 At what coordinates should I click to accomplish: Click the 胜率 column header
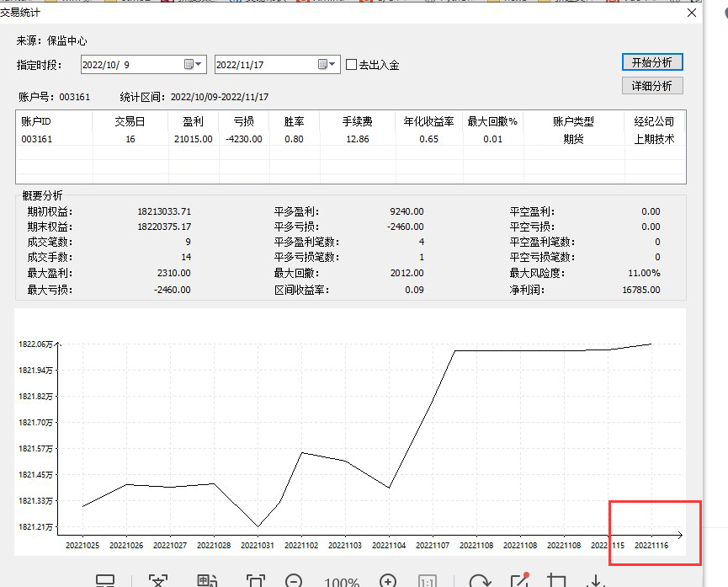pos(294,121)
